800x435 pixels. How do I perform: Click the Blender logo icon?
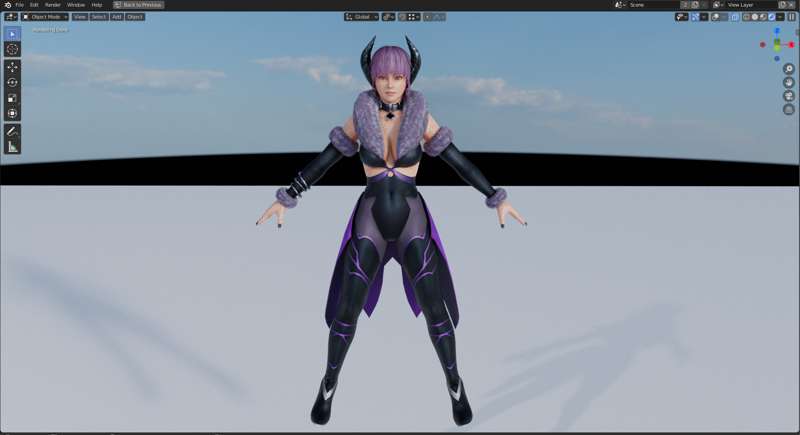point(7,5)
